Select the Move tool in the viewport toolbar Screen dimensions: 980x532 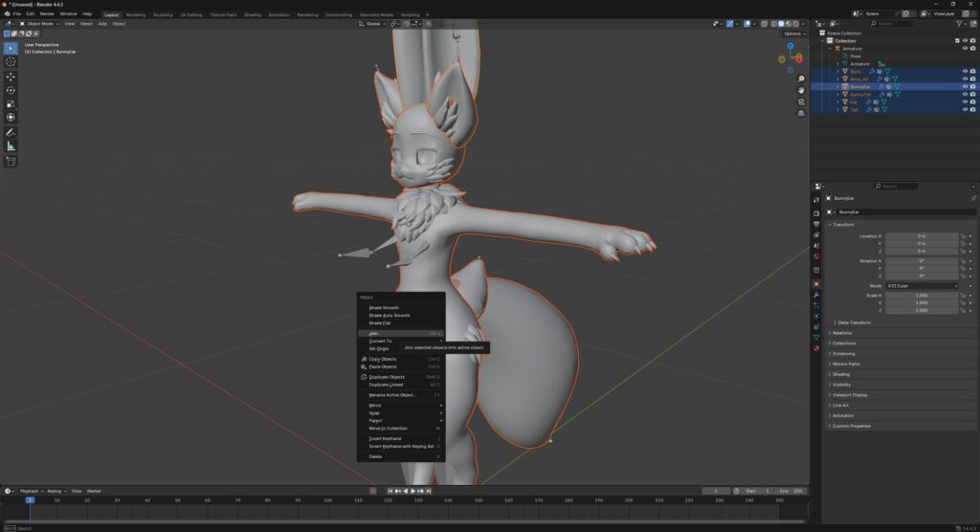pos(11,77)
